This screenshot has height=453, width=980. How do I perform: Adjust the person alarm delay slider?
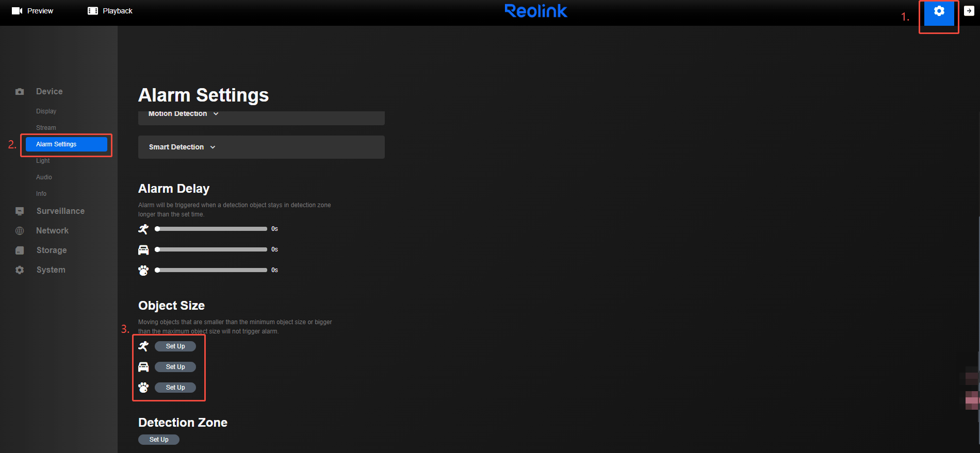point(211,229)
